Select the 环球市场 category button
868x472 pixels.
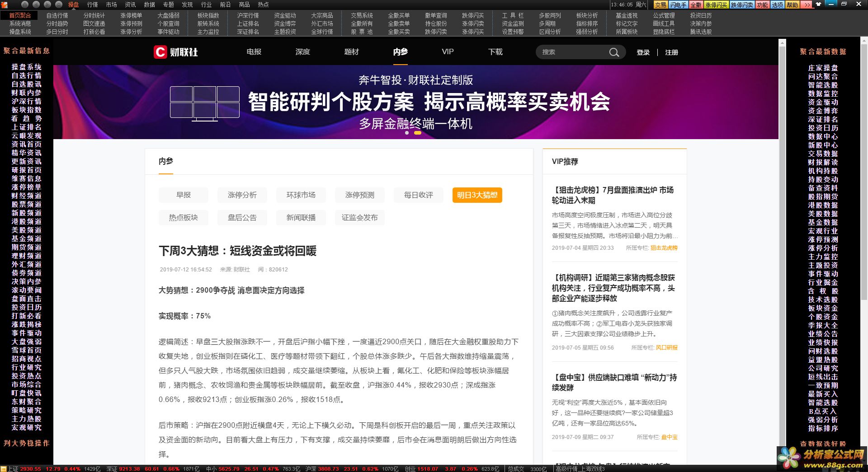tap(301, 195)
